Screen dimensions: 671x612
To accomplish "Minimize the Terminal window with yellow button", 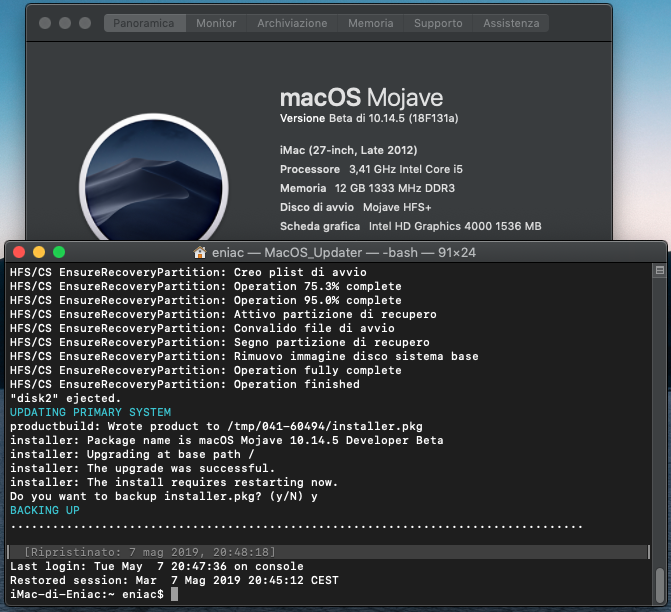I will pos(39,252).
